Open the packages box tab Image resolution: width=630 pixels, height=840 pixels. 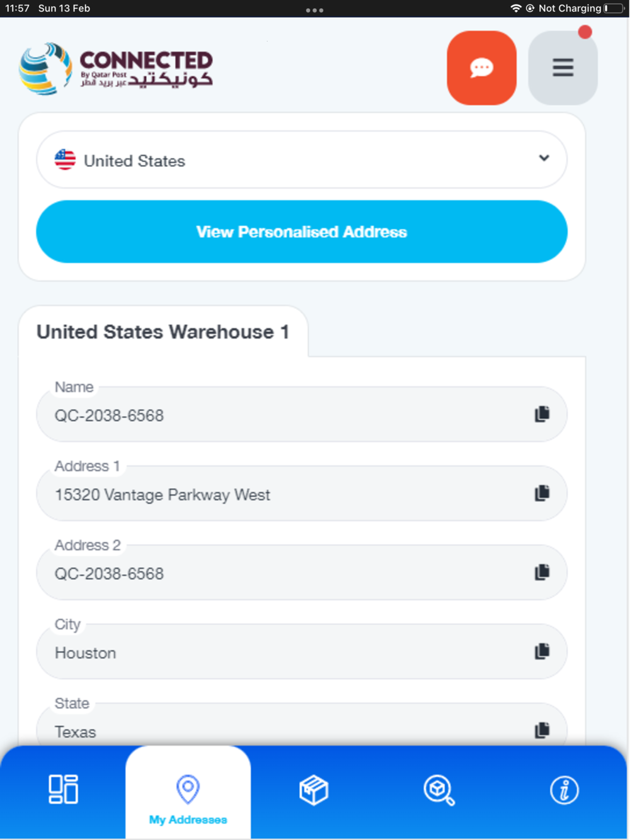[x=314, y=790]
